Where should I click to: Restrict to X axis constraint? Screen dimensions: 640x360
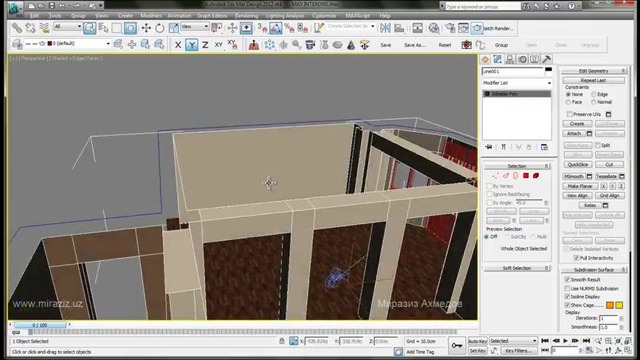click(178, 45)
